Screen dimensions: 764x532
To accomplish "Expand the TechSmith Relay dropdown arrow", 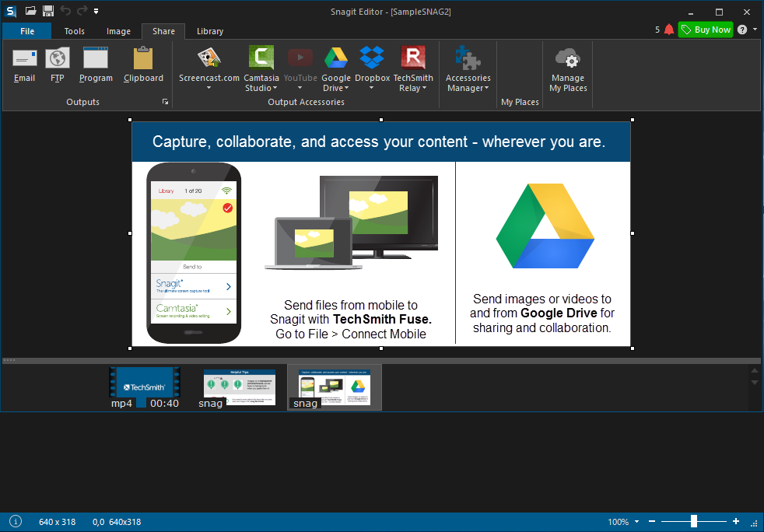I will coord(424,88).
